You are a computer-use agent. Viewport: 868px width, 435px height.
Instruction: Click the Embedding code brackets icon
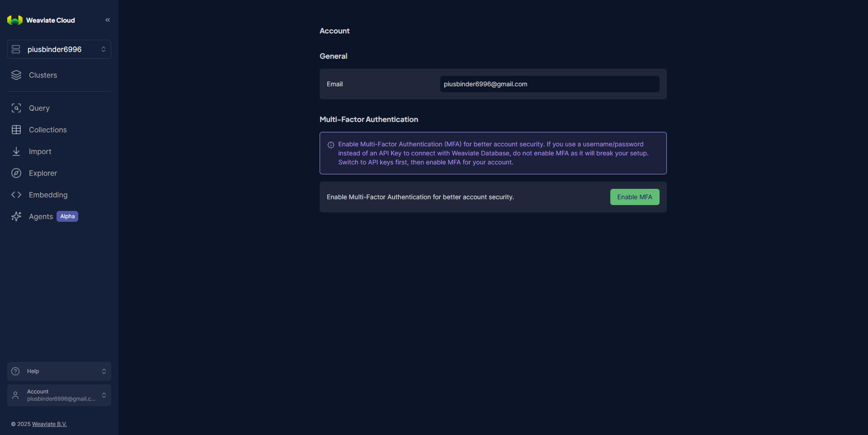coord(16,195)
